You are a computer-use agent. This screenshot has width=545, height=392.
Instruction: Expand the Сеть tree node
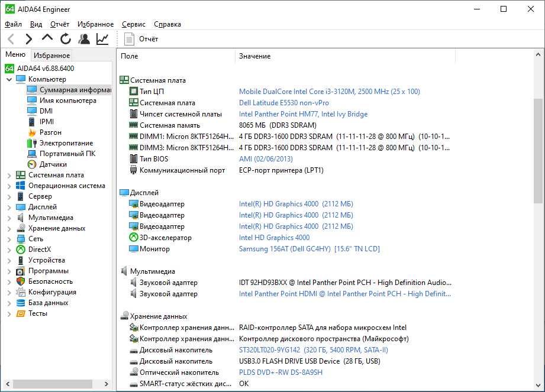tap(9, 239)
